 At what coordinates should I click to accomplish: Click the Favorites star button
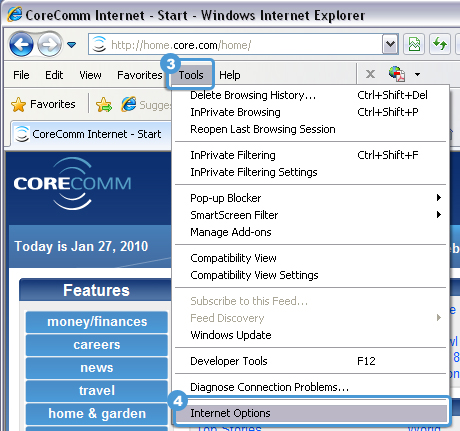pos(43,104)
